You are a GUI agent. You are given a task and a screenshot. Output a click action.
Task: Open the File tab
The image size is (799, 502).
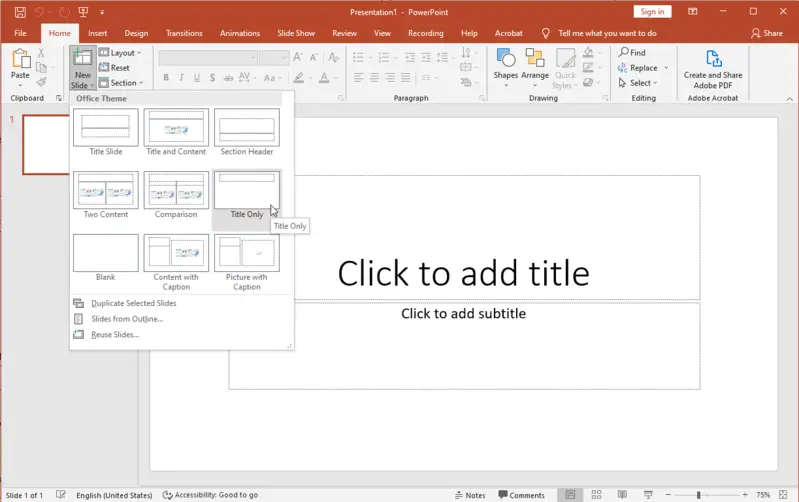[20, 33]
